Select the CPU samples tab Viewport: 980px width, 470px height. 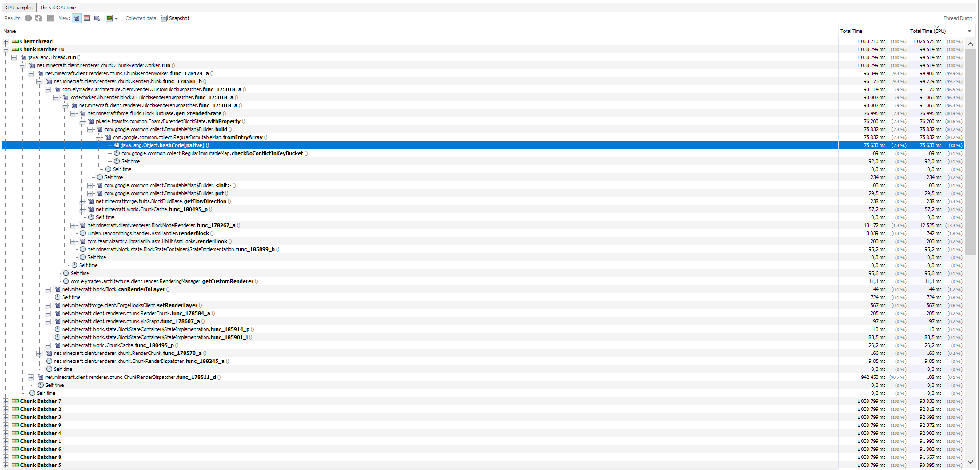tap(19, 8)
